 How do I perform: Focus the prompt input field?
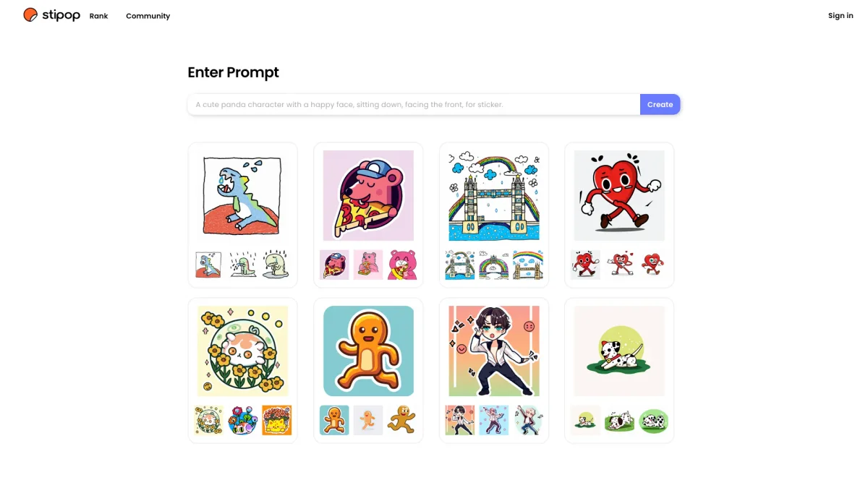(414, 105)
